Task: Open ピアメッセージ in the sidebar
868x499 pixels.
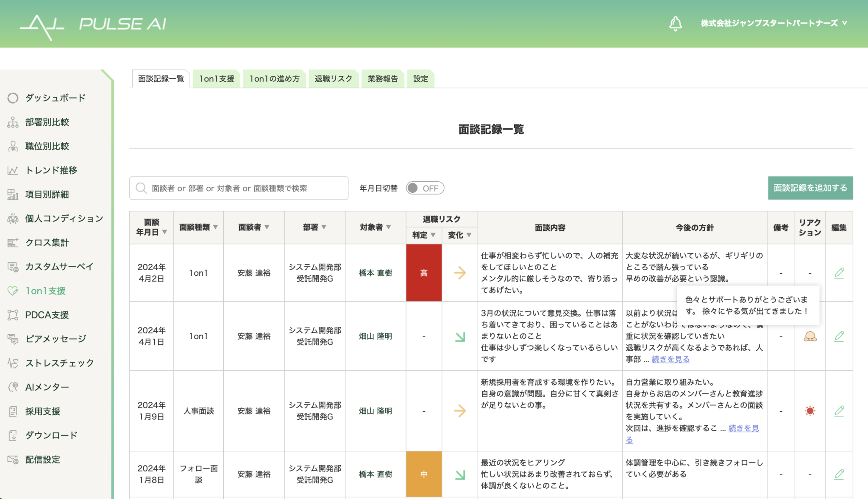Action: [x=13, y=339]
